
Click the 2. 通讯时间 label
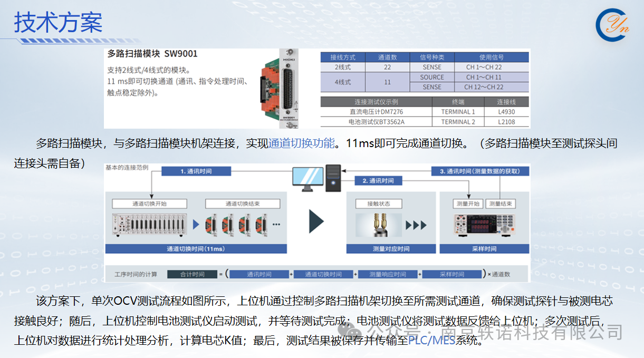pos(378,181)
